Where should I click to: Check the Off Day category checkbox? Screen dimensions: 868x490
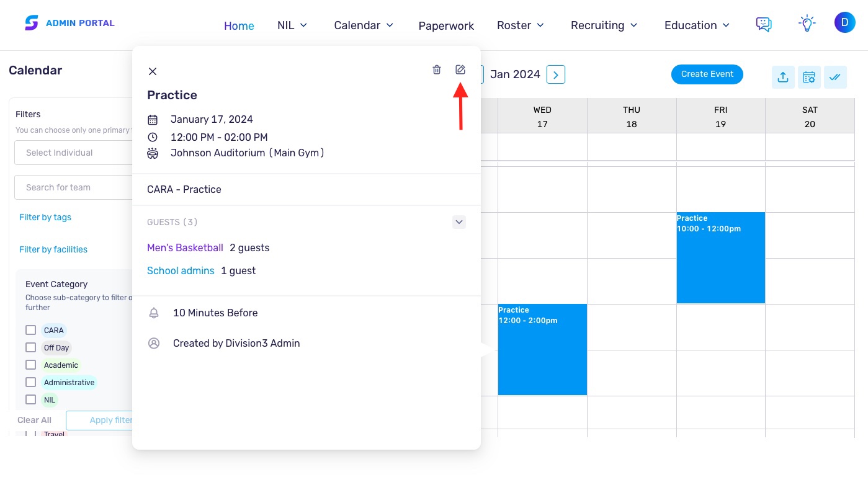point(30,347)
